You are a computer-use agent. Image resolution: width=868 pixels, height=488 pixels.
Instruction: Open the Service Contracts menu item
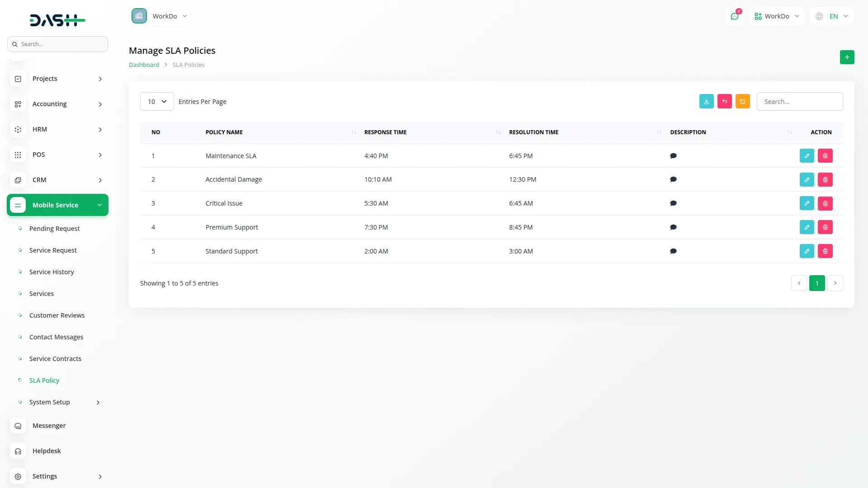click(x=55, y=358)
